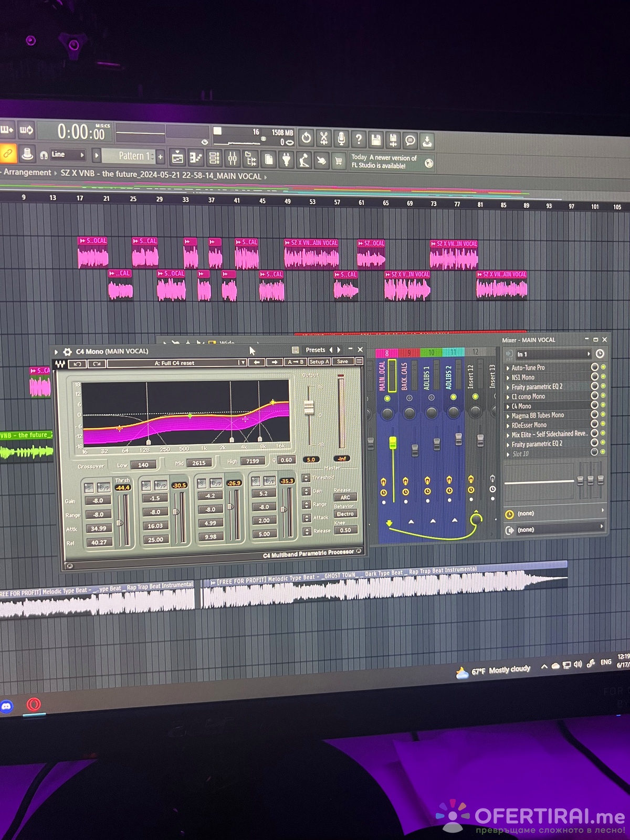The height and width of the screenshot is (840, 630).
Task: Click the Arrangement breadcrumb item
Action: [x=27, y=172]
